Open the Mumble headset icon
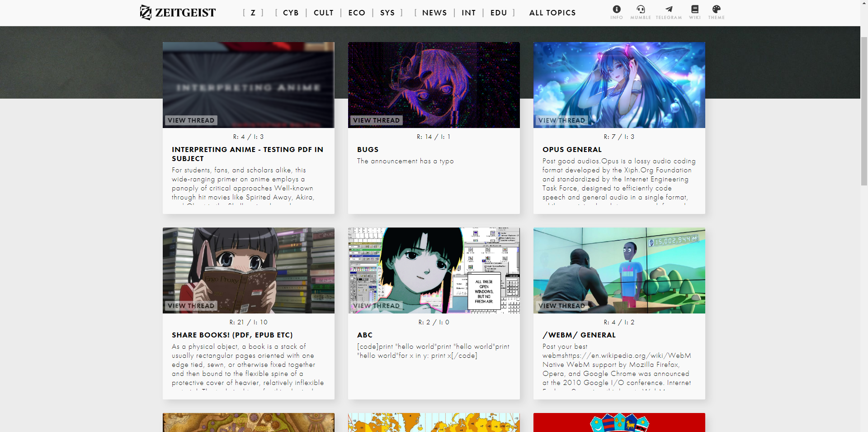Viewport: 868px width, 432px height. click(641, 12)
